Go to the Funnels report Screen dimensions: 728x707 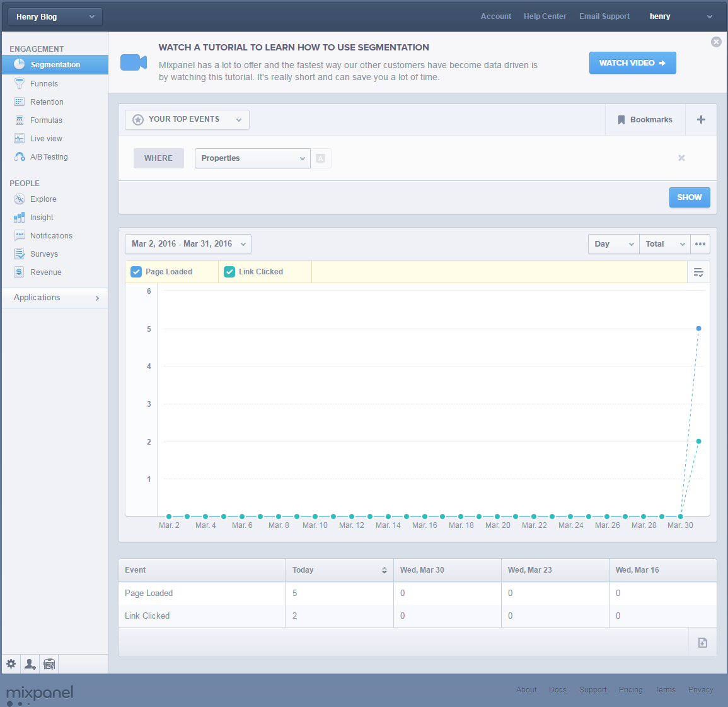click(x=44, y=84)
